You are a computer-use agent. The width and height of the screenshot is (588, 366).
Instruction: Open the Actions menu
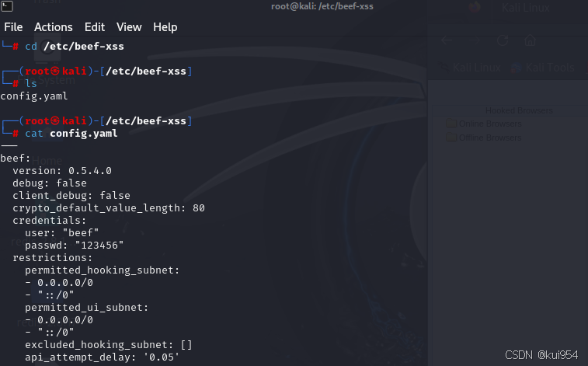(x=54, y=27)
